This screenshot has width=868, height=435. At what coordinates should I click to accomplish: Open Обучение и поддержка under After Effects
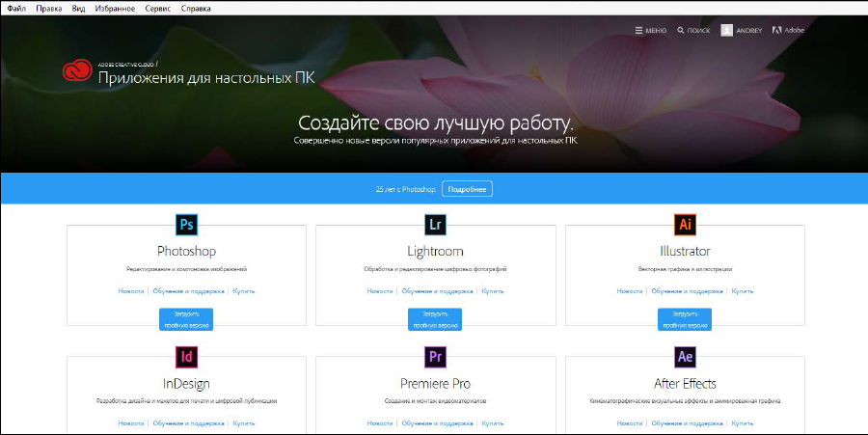pyautogui.click(x=687, y=423)
